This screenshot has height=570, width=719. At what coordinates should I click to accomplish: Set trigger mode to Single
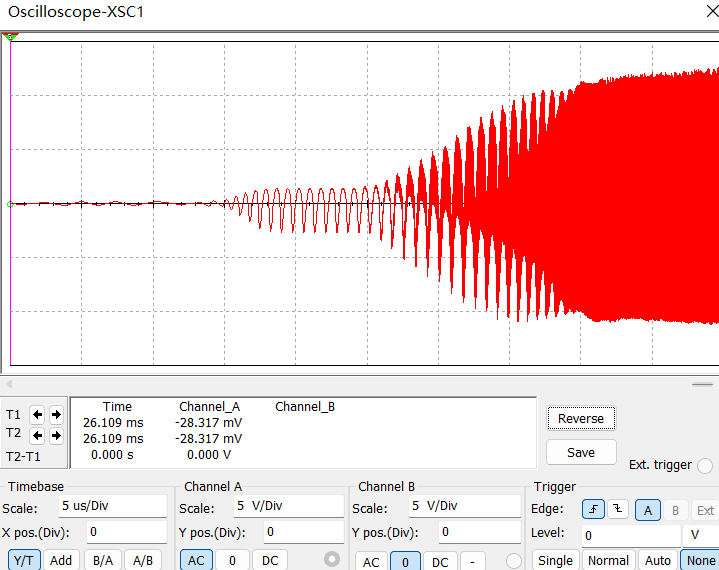[x=555, y=560]
